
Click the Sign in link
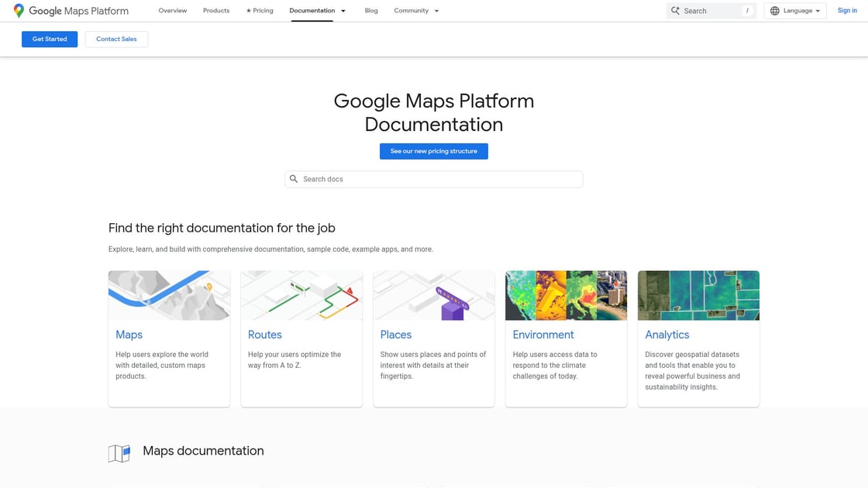(x=847, y=11)
